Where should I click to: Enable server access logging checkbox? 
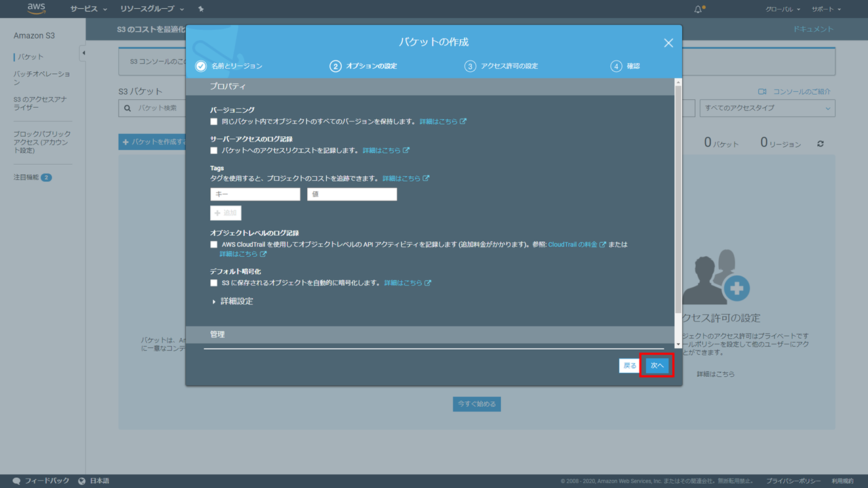pos(214,150)
